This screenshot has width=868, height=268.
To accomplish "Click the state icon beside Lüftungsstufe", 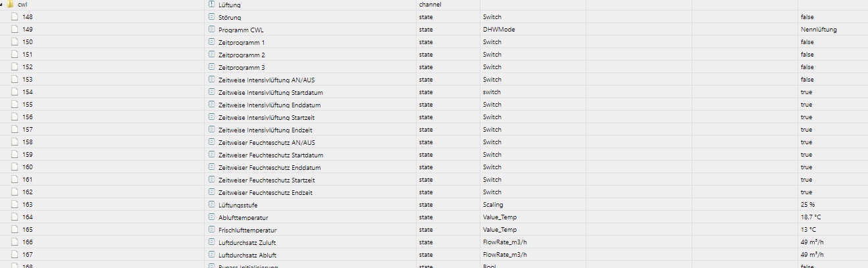I will pyautogui.click(x=212, y=204).
